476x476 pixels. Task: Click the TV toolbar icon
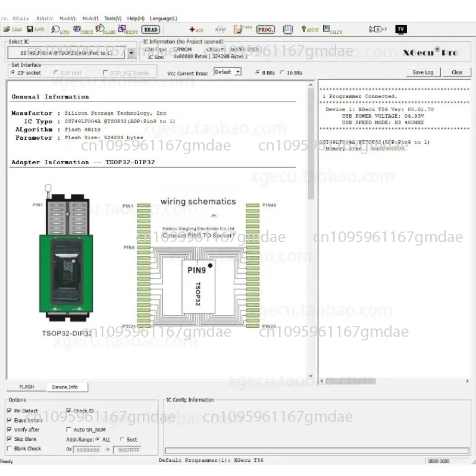pyautogui.click(x=400, y=29)
